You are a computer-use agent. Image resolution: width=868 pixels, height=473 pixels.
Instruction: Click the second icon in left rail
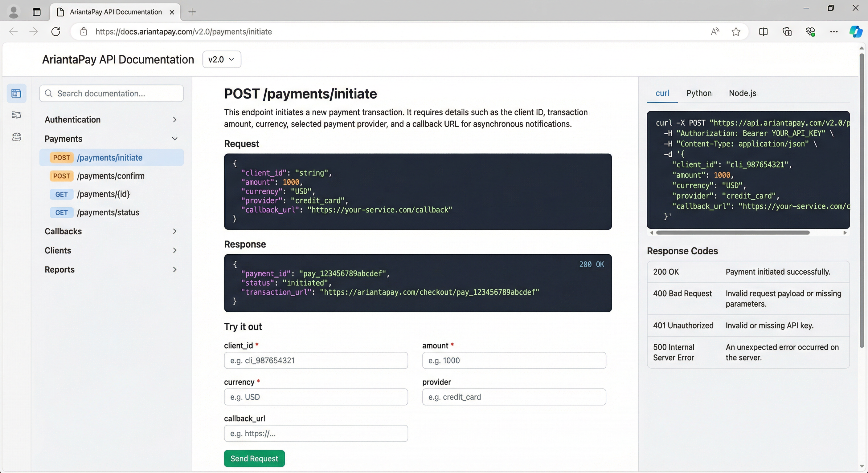pyautogui.click(x=16, y=115)
